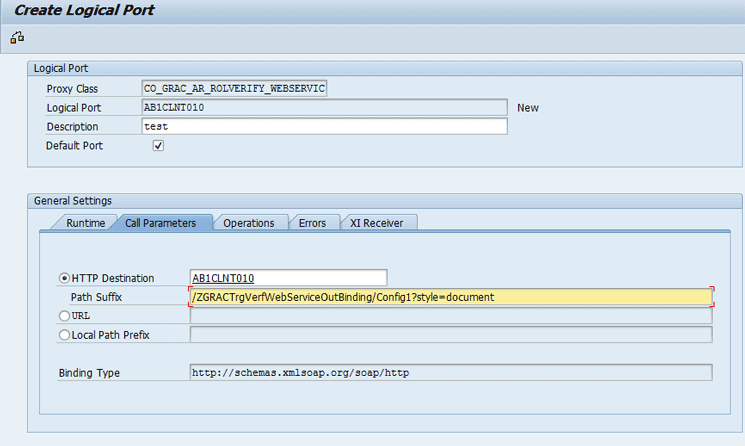Focus the Path Suffix input field

click(x=450, y=297)
